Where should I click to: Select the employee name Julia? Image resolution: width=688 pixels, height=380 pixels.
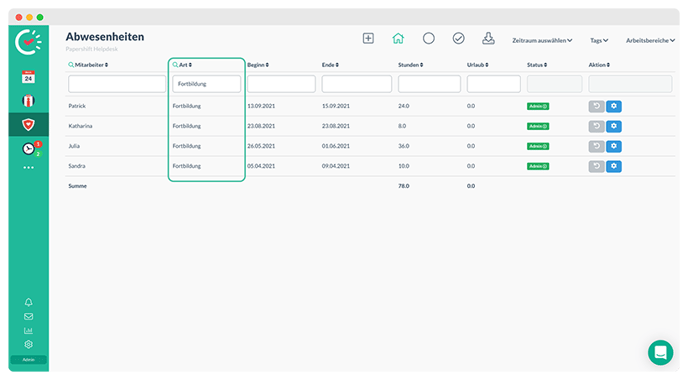tap(74, 146)
